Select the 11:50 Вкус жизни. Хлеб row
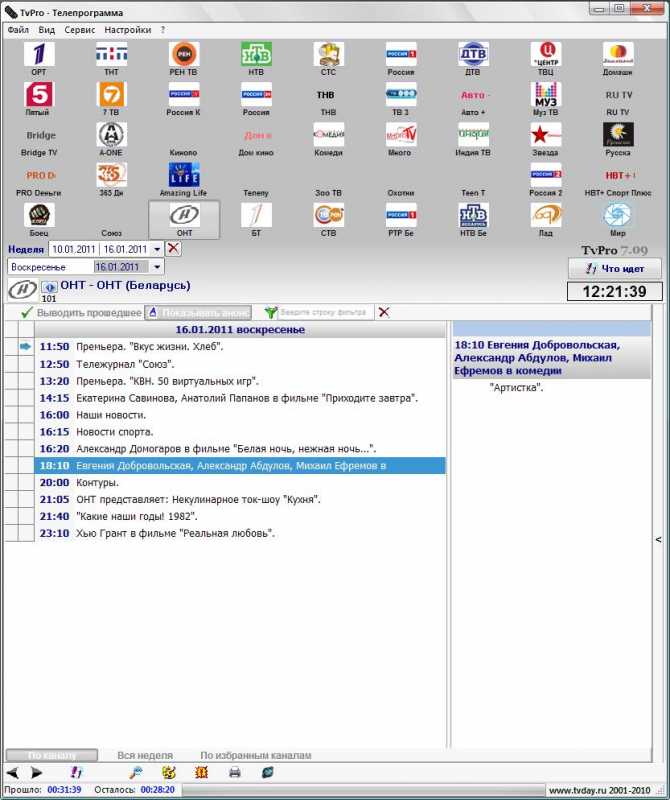 (x=240, y=347)
